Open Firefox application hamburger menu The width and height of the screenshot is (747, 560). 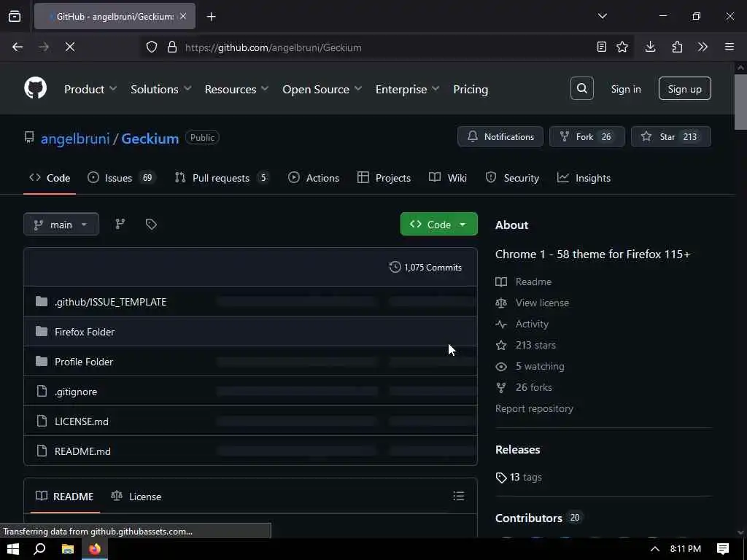729,47
